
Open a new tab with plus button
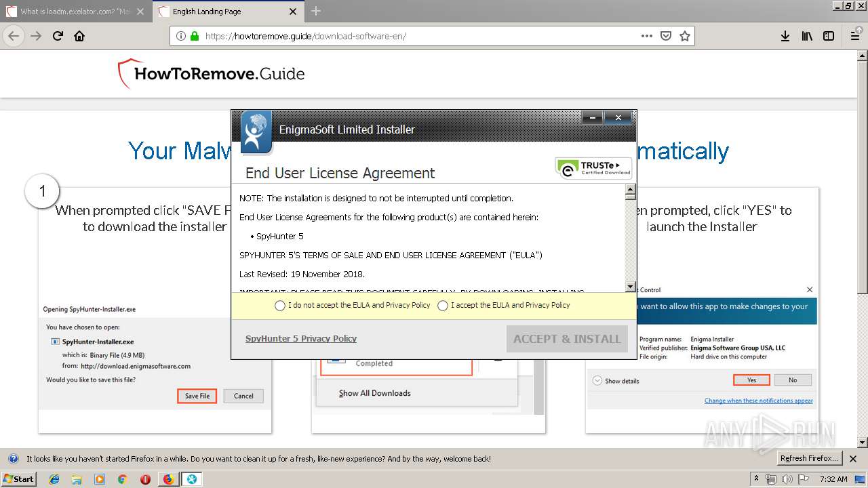click(316, 11)
